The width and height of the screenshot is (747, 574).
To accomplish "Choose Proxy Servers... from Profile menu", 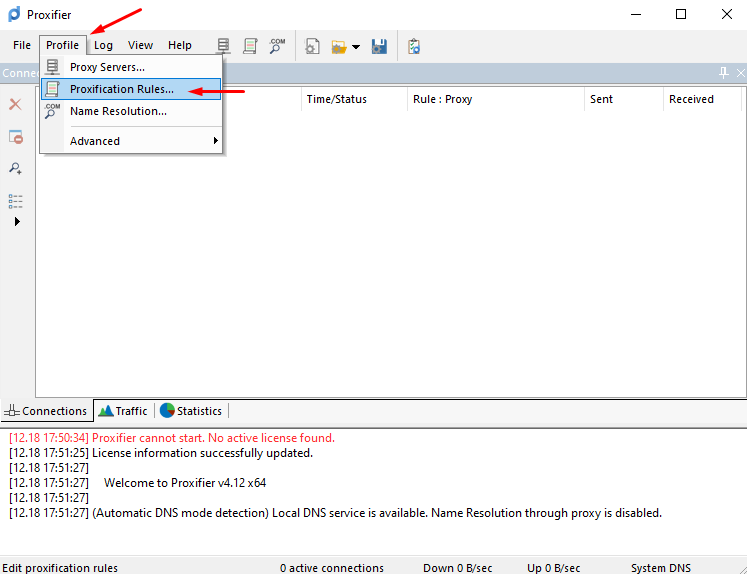I will click(131, 67).
